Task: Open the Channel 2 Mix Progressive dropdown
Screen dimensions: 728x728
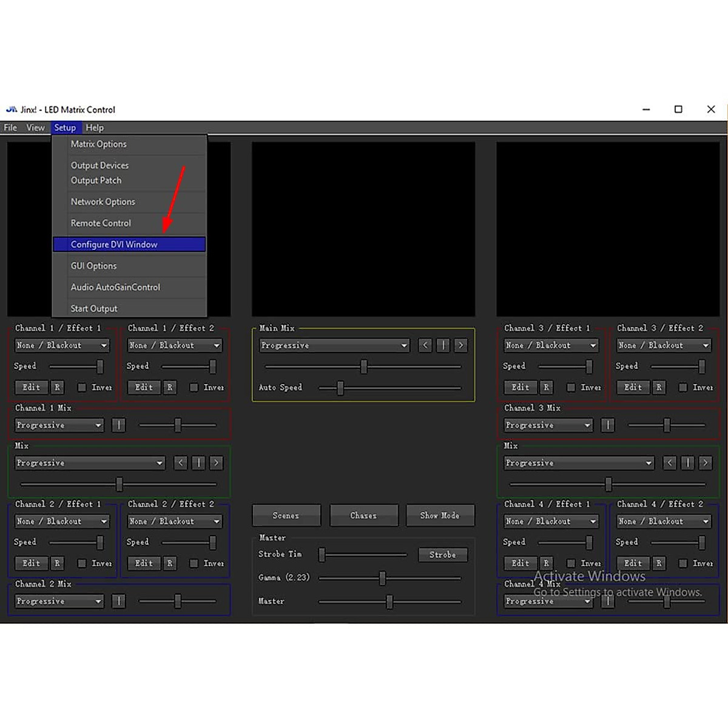Action: click(x=59, y=601)
